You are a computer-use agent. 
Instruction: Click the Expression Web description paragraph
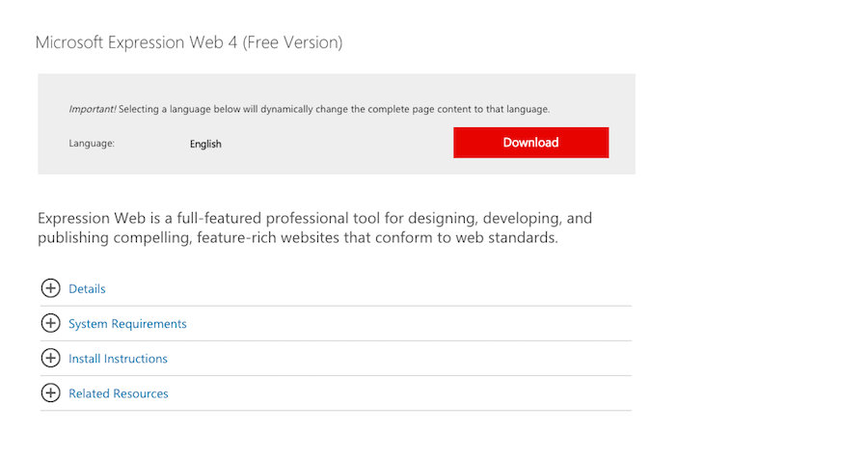point(315,228)
